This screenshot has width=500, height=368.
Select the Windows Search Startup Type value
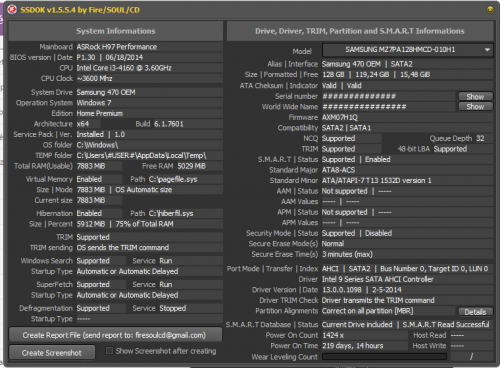[x=127, y=271]
